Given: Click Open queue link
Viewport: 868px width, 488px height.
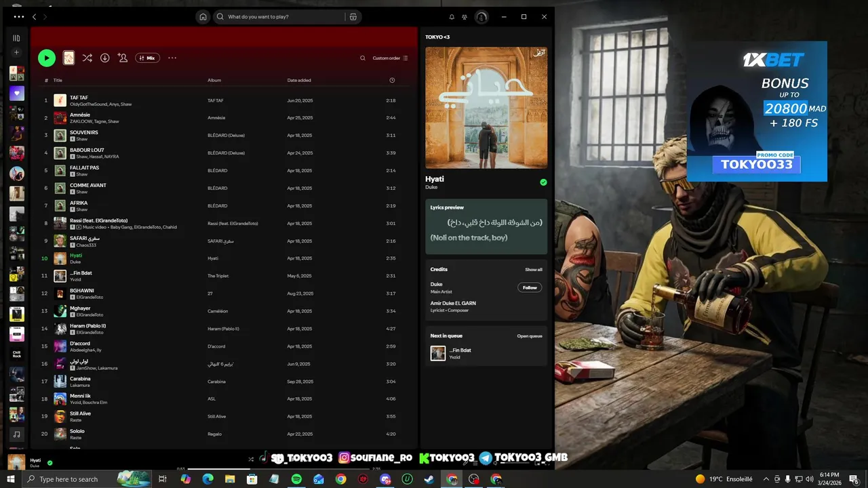Looking at the screenshot, I should point(530,336).
